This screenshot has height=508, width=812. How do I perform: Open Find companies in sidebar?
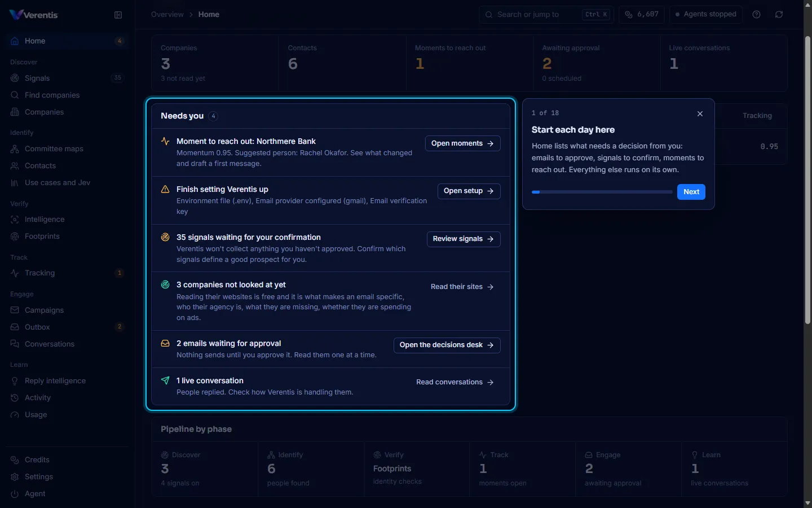[68, 95]
